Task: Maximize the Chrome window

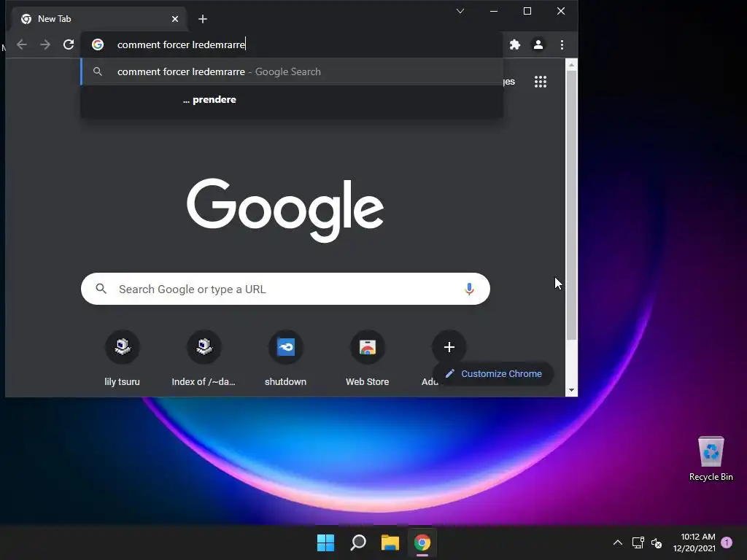Action: (527, 11)
